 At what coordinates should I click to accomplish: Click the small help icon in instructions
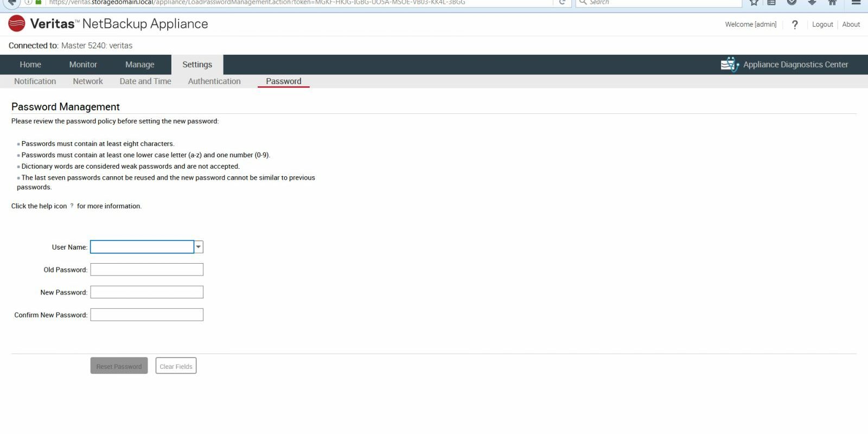tap(72, 206)
